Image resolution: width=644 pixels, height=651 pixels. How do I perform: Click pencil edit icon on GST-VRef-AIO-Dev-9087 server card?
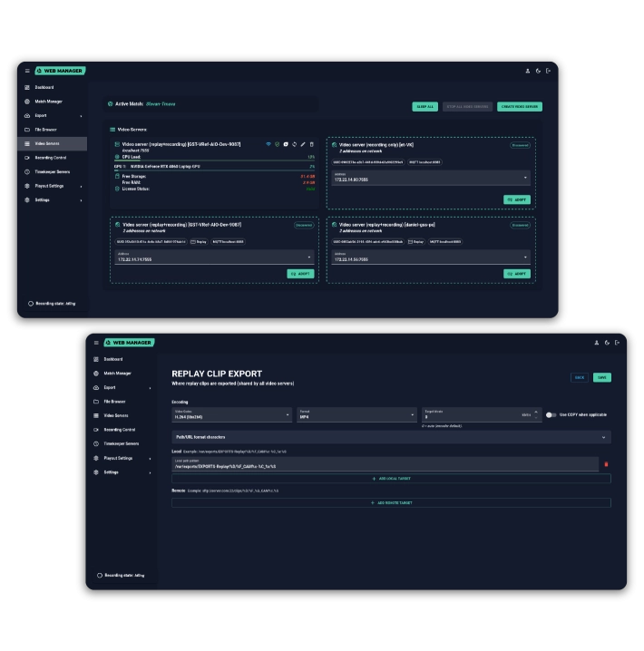303,144
